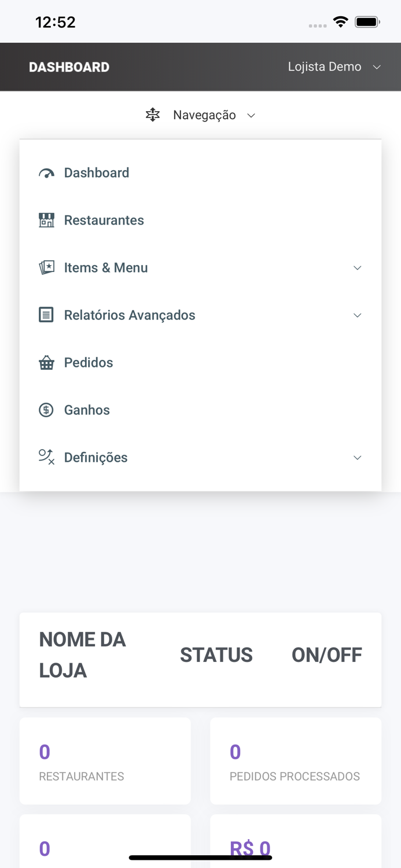Open the Pedidos menu item
401x868 pixels.
click(x=89, y=363)
